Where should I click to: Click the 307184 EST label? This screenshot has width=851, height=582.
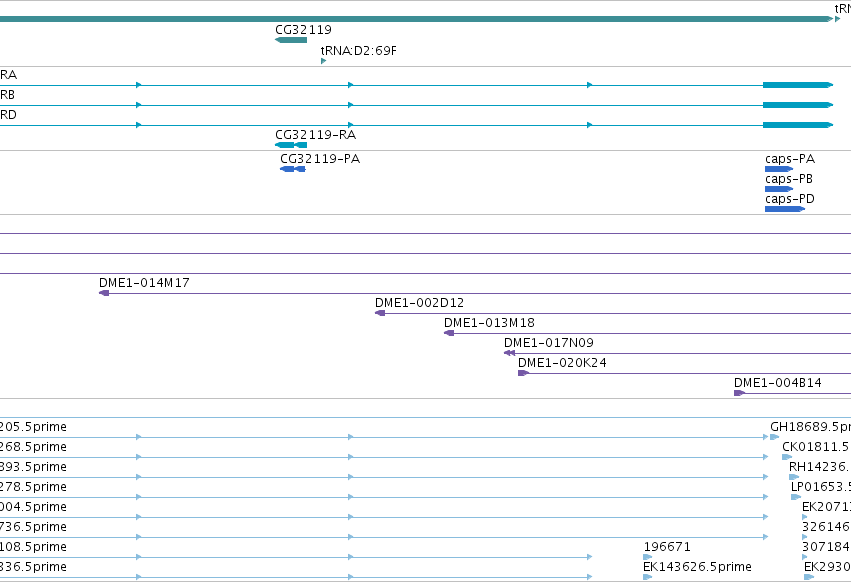826,547
